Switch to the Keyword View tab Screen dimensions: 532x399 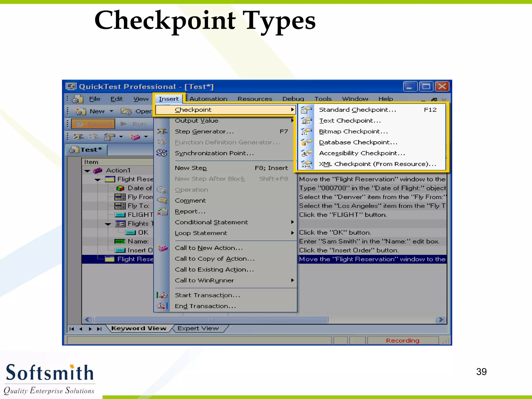point(139,328)
